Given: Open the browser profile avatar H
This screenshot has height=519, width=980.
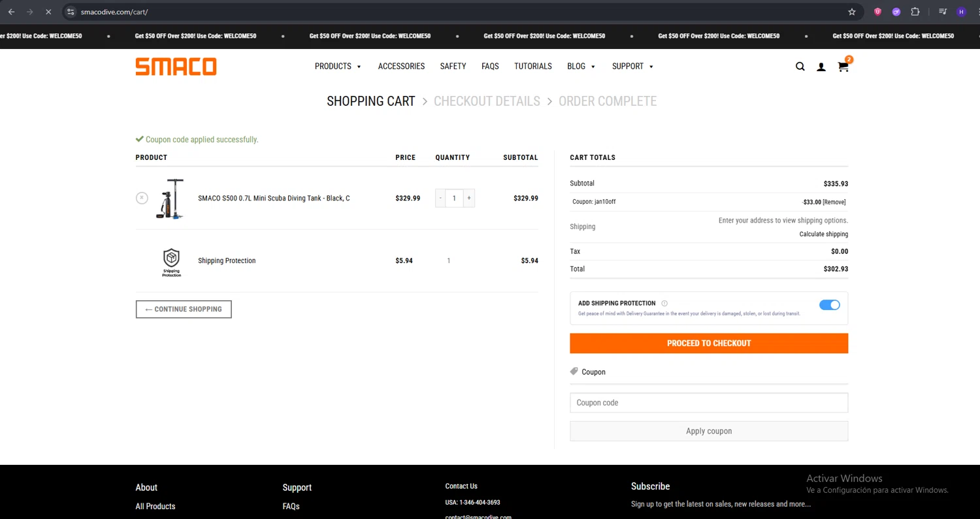Looking at the screenshot, I should (961, 12).
